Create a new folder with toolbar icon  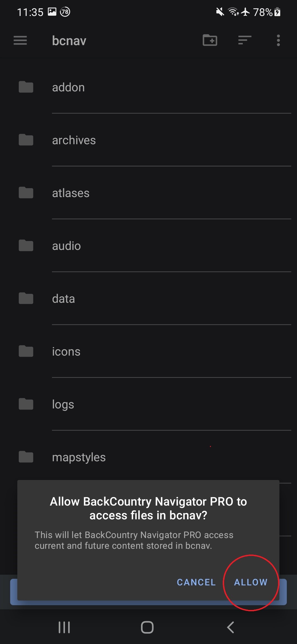click(210, 40)
